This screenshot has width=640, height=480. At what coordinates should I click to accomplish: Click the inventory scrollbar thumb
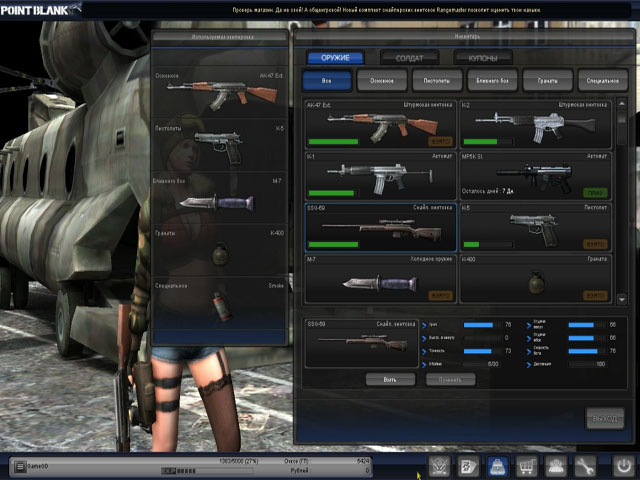[621, 117]
